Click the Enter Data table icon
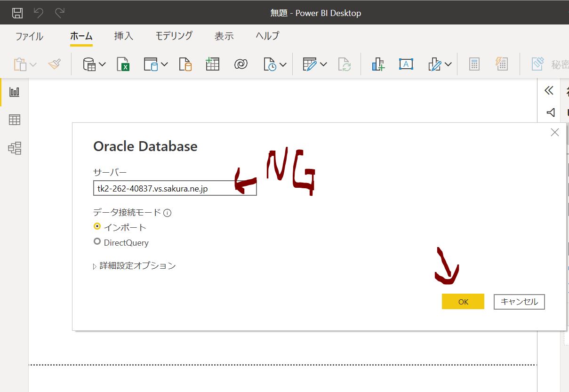This screenshot has height=392, width=569. coord(213,64)
